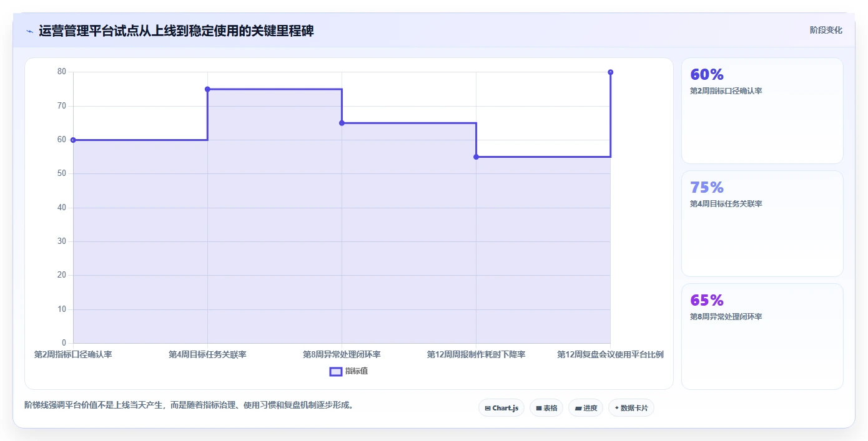This screenshot has width=868, height=441.
Task: Click the dashboard title 运营管理平台试点 heading
Action: coord(176,31)
